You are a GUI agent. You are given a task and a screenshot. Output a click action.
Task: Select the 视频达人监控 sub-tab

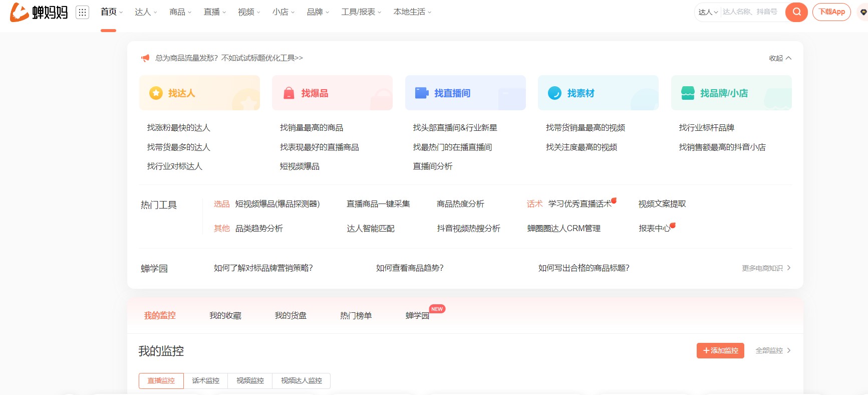[x=302, y=380]
